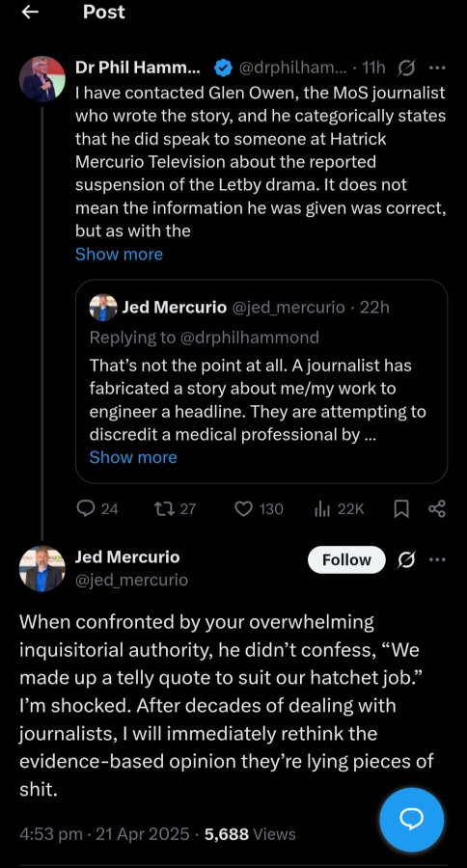Open three-dot menu on Jed Mercurio's post
The image size is (467, 868).
tap(437, 559)
